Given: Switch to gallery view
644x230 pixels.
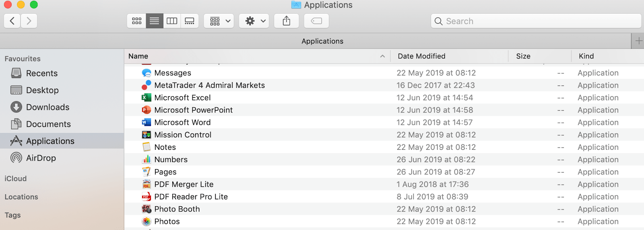Looking at the screenshot, I should coord(190,21).
